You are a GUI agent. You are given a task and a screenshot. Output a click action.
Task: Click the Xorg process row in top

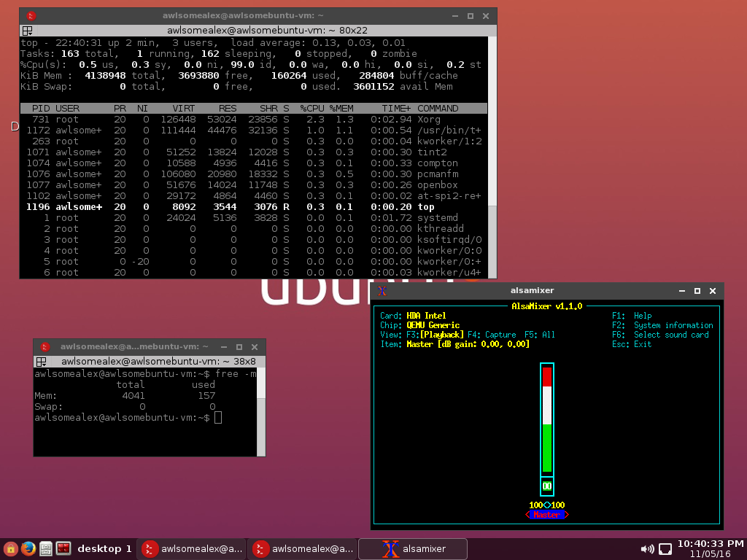(x=253, y=120)
